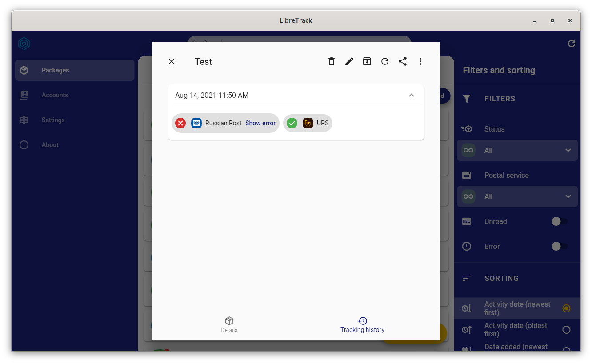The width and height of the screenshot is (592, 364).
Task: Click the Show error link
Action: [260, 123]
